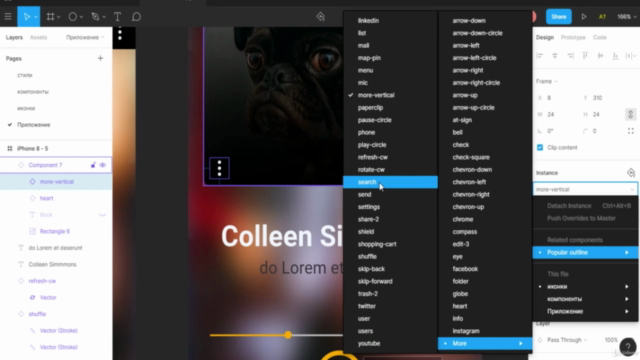The height and width of the screenshot is (360, 640).
Task: Open the Comment tool
Action: pyautogui.click(x=136, y=17)
